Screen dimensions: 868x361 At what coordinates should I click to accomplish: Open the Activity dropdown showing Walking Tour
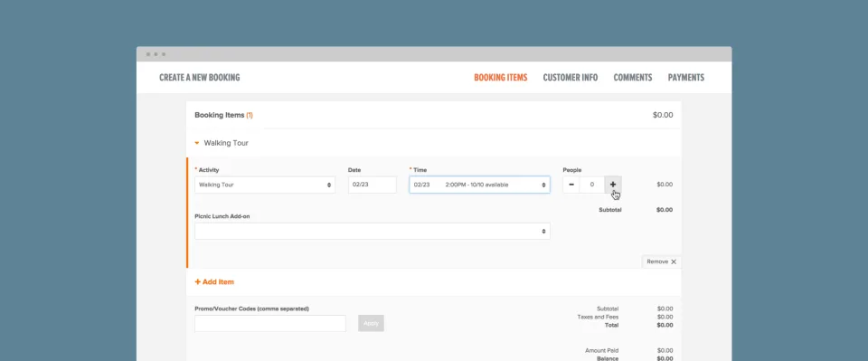click(x=265, y=185)
